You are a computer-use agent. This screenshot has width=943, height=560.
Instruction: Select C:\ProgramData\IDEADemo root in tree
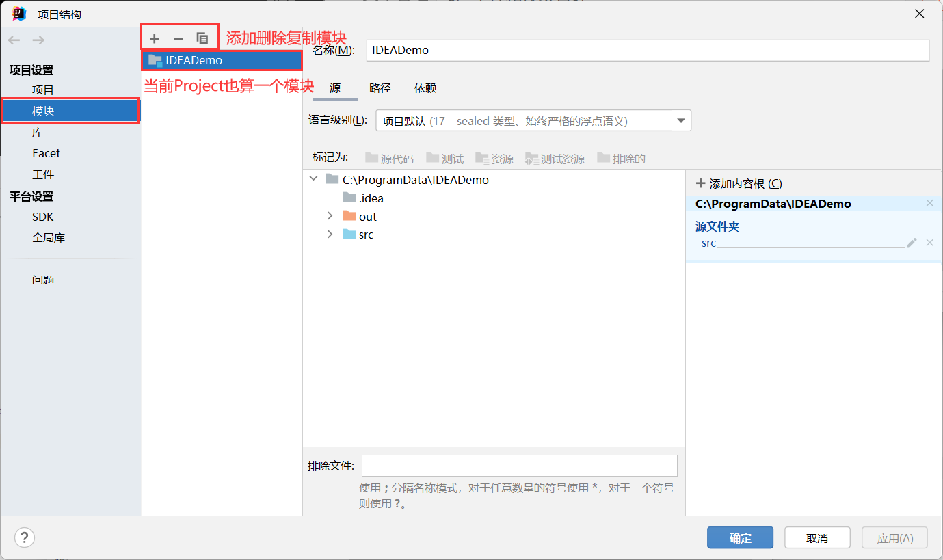(408, 180)
